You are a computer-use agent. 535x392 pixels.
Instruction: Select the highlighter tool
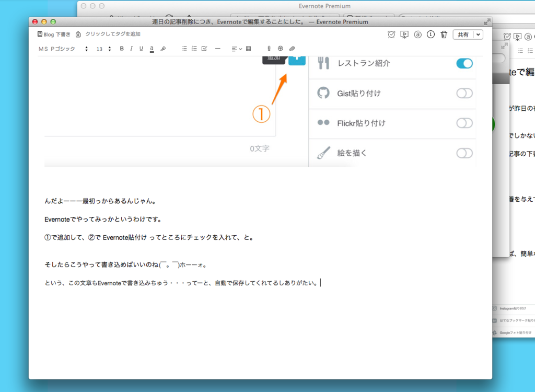(163, 49)
